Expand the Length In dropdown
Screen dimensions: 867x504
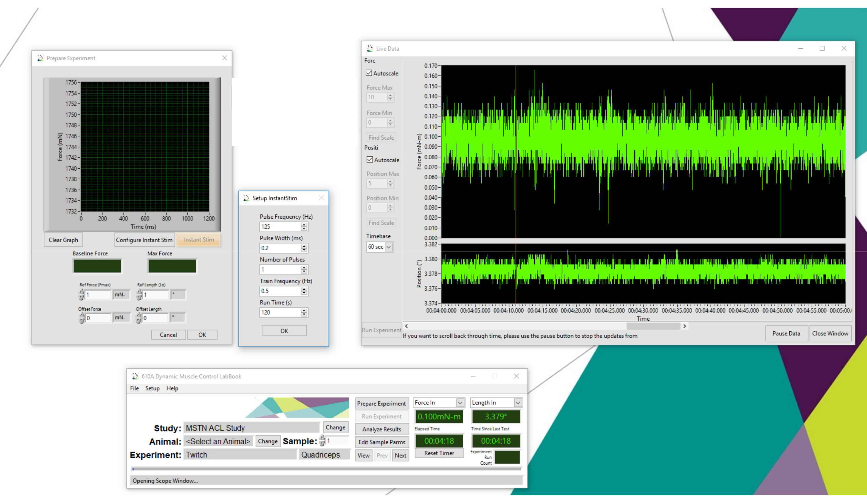(518, 403)
